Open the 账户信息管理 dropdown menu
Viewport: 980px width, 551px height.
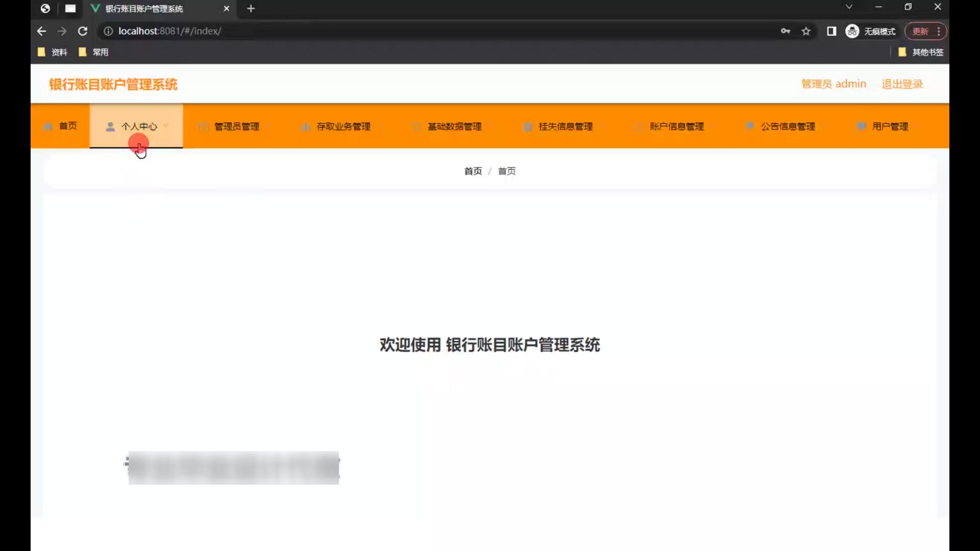coord(676,127)
